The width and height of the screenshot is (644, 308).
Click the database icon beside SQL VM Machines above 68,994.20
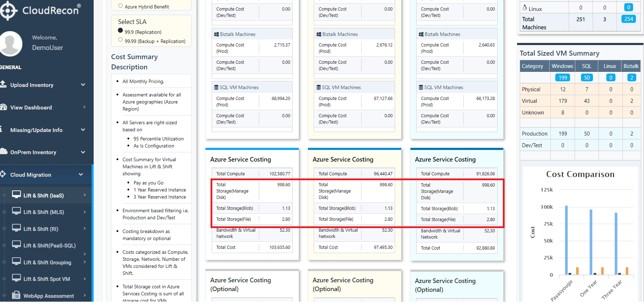point(216,87)
